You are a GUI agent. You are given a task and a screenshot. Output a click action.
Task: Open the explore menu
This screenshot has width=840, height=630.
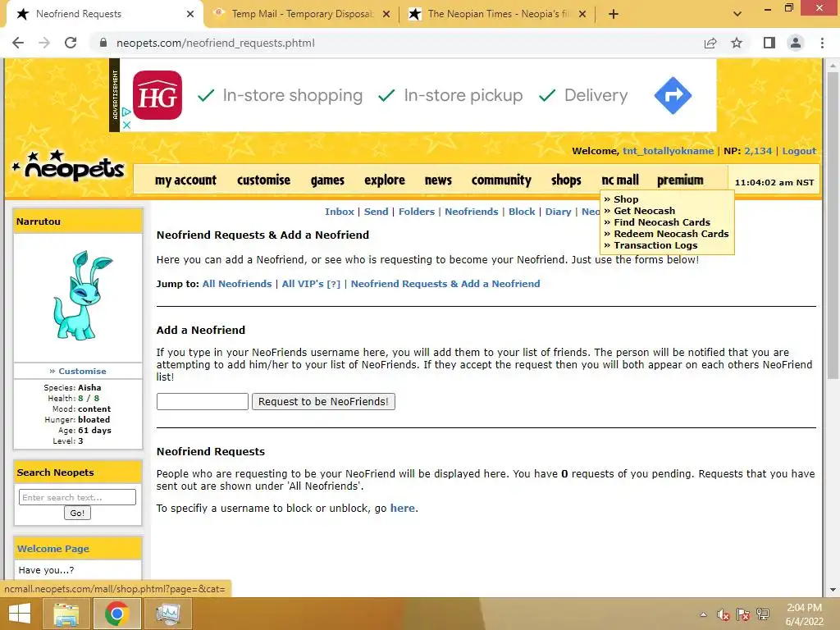[x=385, y=180]
